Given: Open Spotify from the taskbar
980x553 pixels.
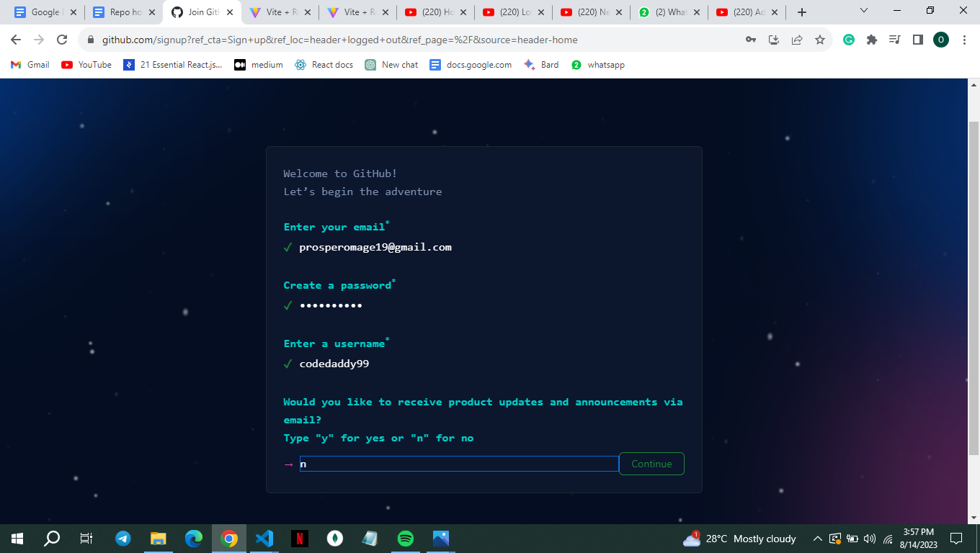Looking at the screenshot, I should coord(406,539).
